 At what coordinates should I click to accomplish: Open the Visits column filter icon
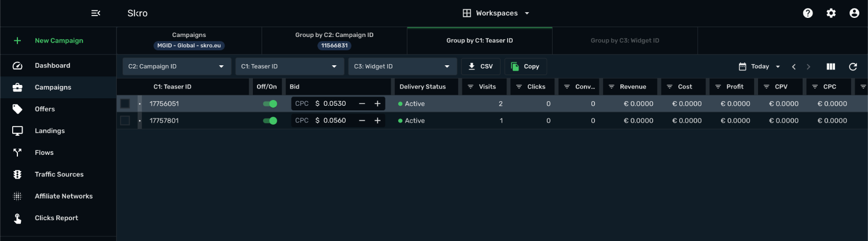(470, 87)
